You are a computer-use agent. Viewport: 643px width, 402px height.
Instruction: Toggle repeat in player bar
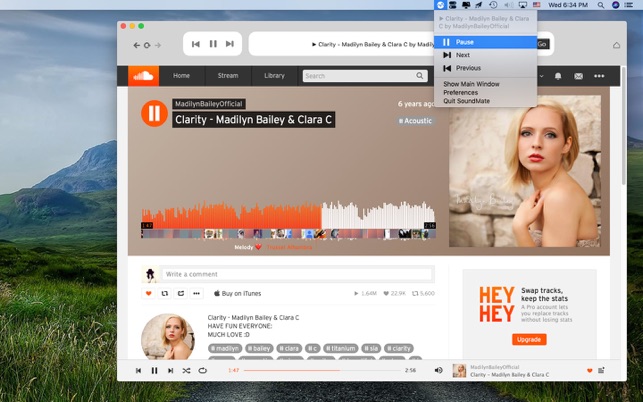pyautogui.click(x=203, y=370)
